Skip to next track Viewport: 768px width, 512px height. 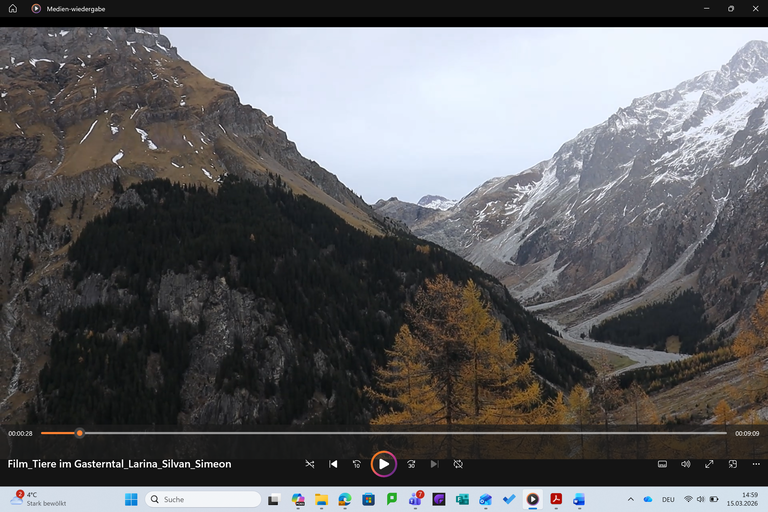point(434,464)
